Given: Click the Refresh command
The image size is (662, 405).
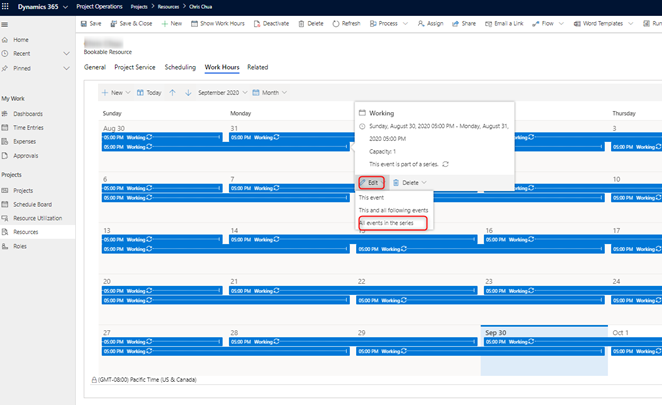Looking at the screenshot, I should pos(345,23).
